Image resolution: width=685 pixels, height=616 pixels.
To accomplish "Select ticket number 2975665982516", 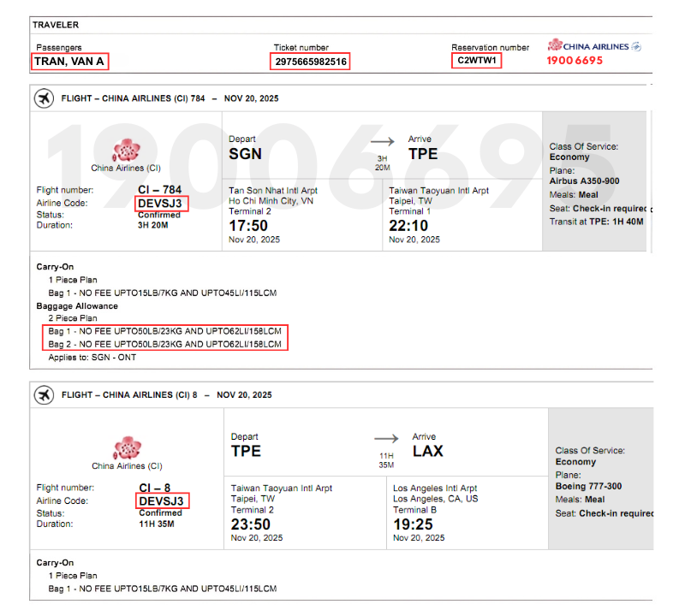I will (311, 62).
